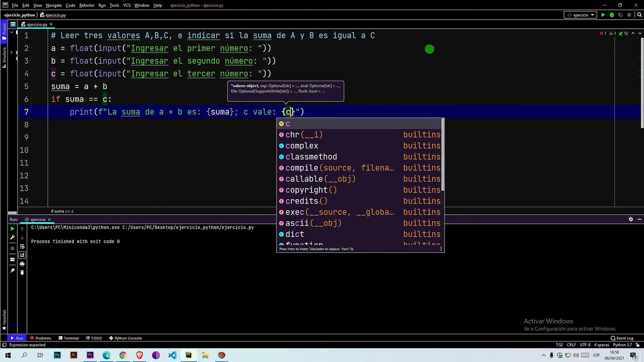Screen dimensions: 644x362
Task: Click the Run with Coverage icon
Action: pos(619,15)
